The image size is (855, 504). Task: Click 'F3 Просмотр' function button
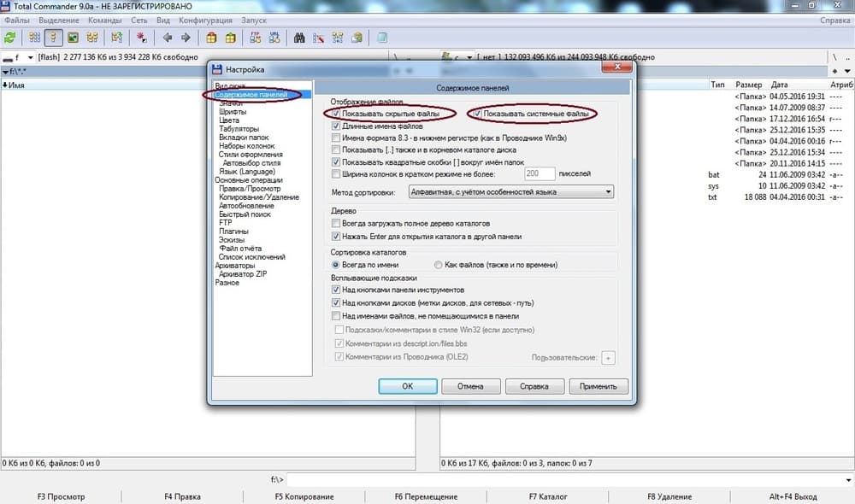pyautogui.click(x=61, y=496)
